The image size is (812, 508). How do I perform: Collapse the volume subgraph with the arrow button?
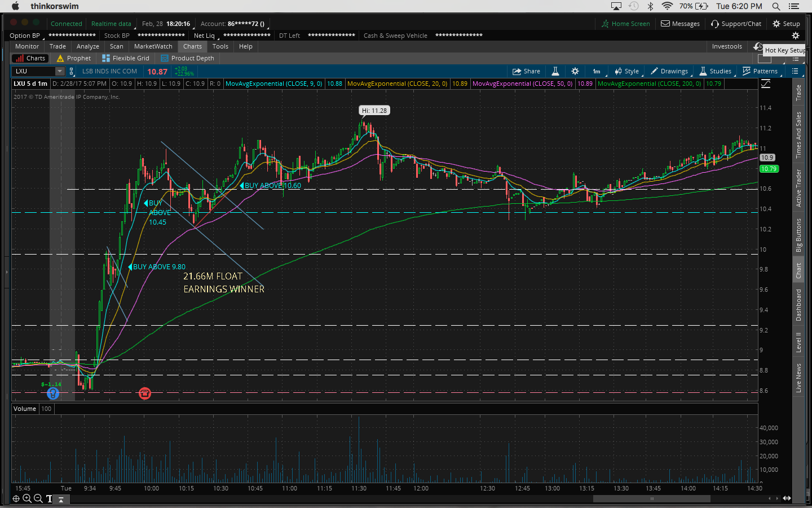coord(61,500)
